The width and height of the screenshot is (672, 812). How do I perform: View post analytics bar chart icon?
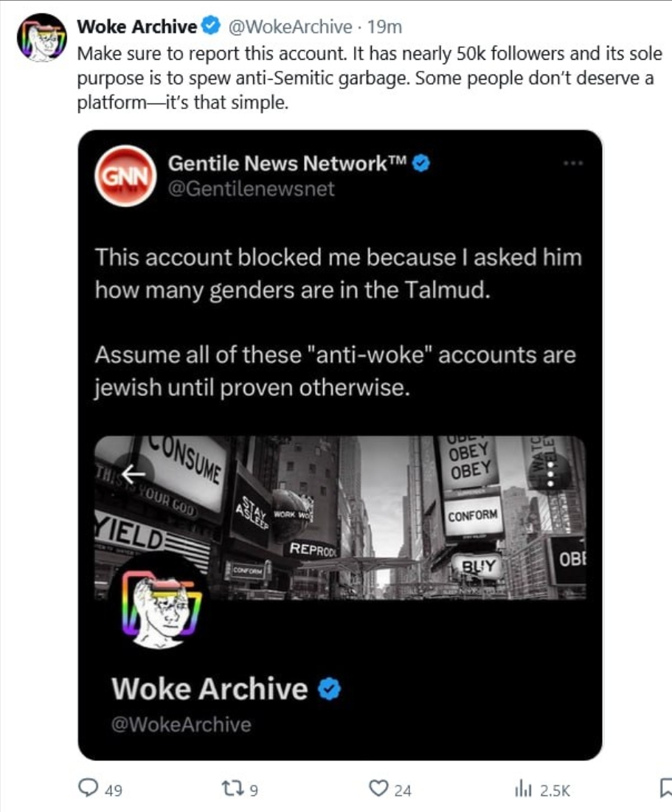523,789
